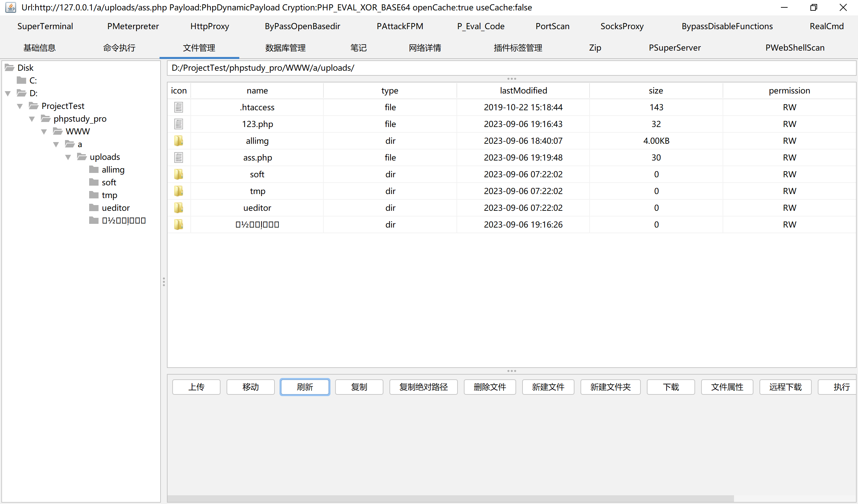Click the 文件属性 button
The height and width of the screenshot is (504, 858).
(x=727, y=387)
